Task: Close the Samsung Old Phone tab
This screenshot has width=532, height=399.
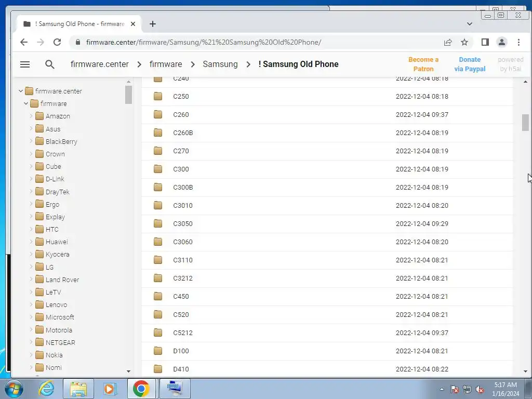Action: tap(133, 24)
